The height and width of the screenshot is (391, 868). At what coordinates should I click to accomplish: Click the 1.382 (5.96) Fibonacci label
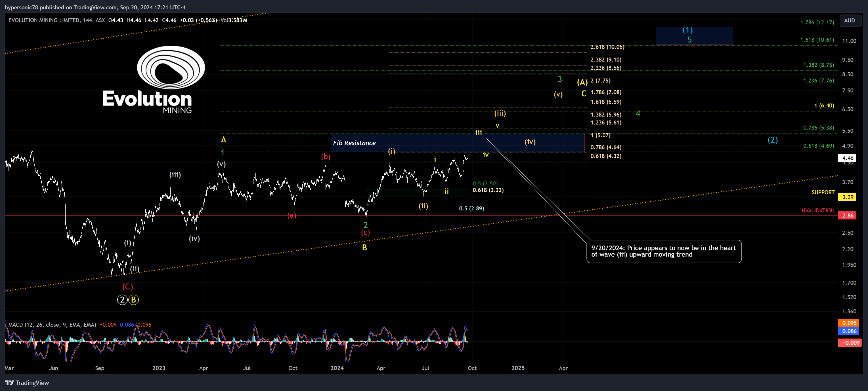click(606, 114)
